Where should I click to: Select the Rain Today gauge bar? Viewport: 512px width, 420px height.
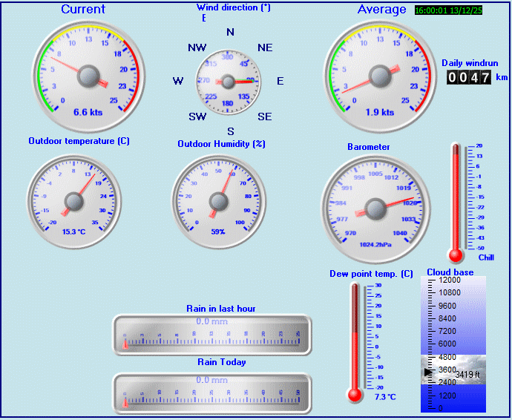[x=212, y=393]
